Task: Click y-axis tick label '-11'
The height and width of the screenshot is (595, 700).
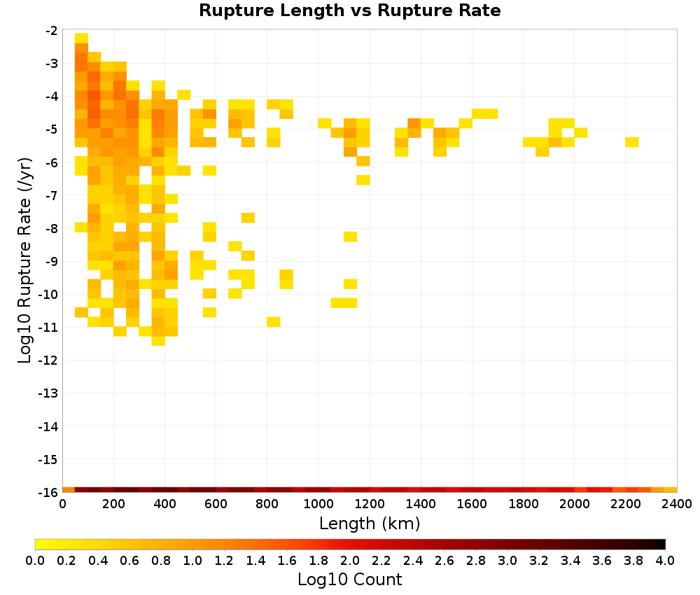Action: (48, 327)
